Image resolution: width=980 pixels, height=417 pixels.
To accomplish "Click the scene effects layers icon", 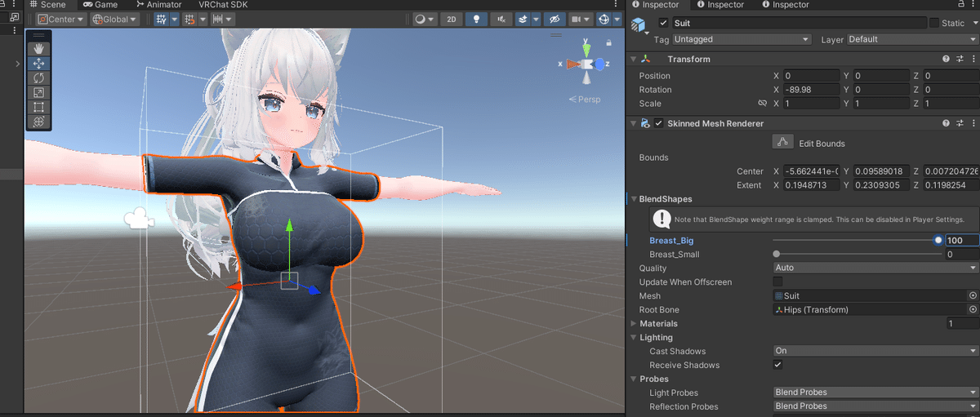I will tap(524, 19).
